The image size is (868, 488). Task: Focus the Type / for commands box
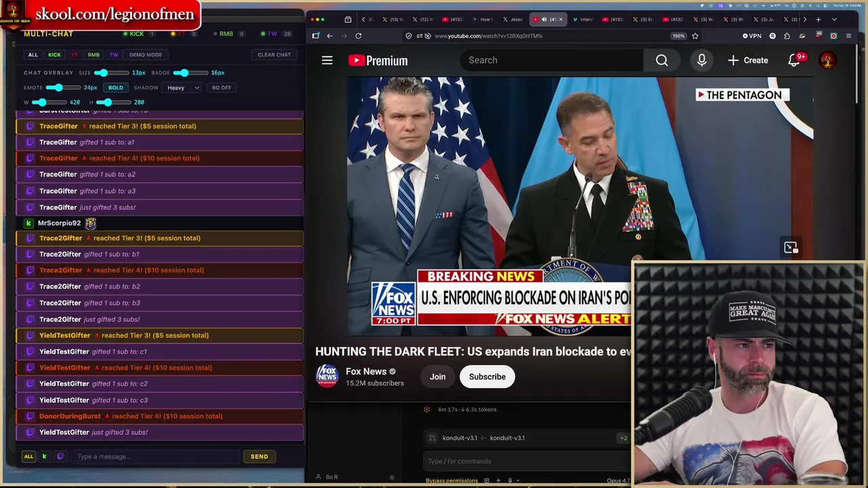(x=526, y=461)
